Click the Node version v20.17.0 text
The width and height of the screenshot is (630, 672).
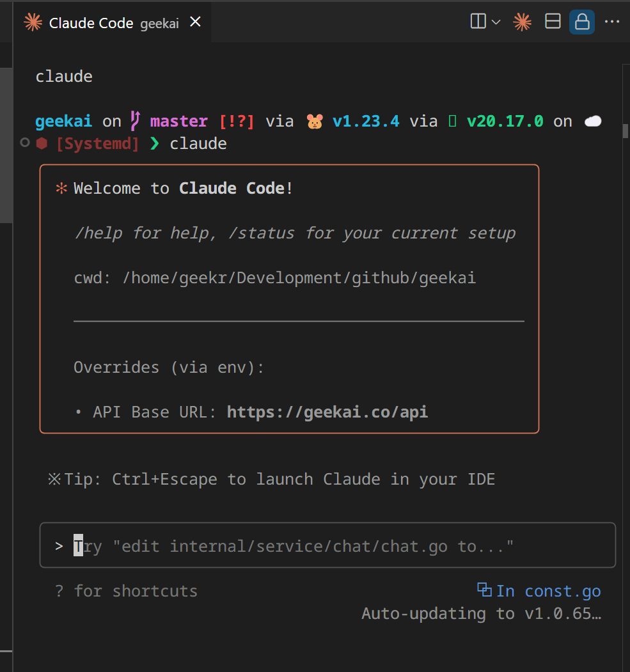tap(505, 121)
